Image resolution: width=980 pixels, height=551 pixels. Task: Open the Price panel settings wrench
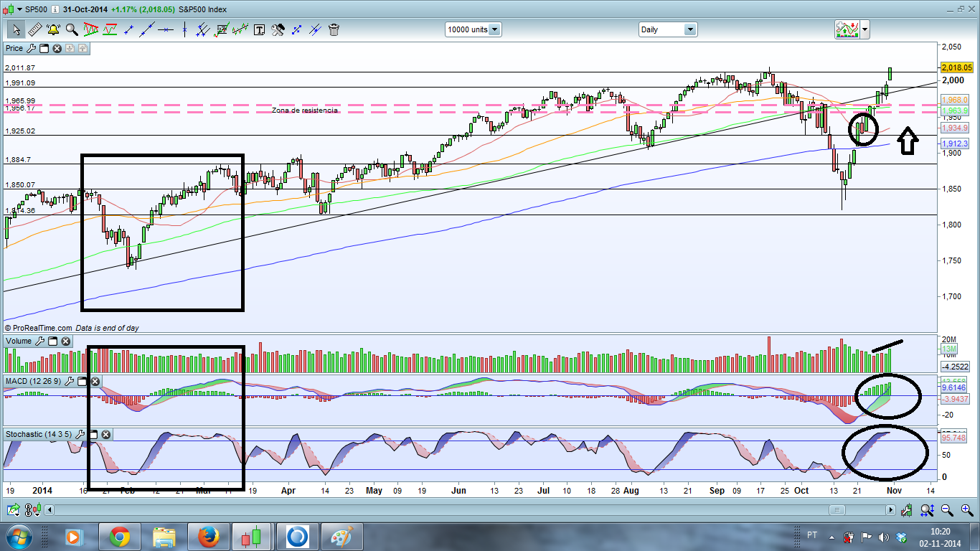point(30,48)
